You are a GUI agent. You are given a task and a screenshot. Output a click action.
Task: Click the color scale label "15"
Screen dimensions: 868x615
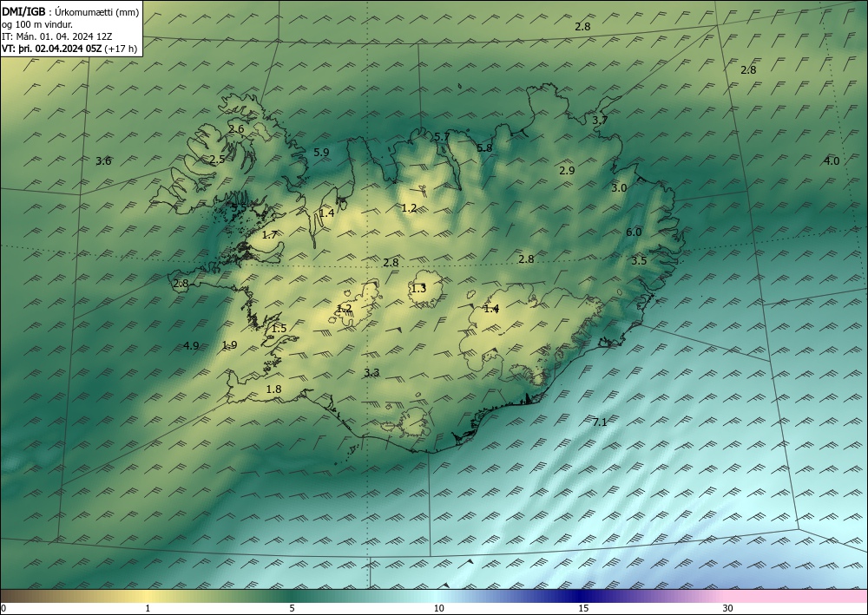coord(583,608)
